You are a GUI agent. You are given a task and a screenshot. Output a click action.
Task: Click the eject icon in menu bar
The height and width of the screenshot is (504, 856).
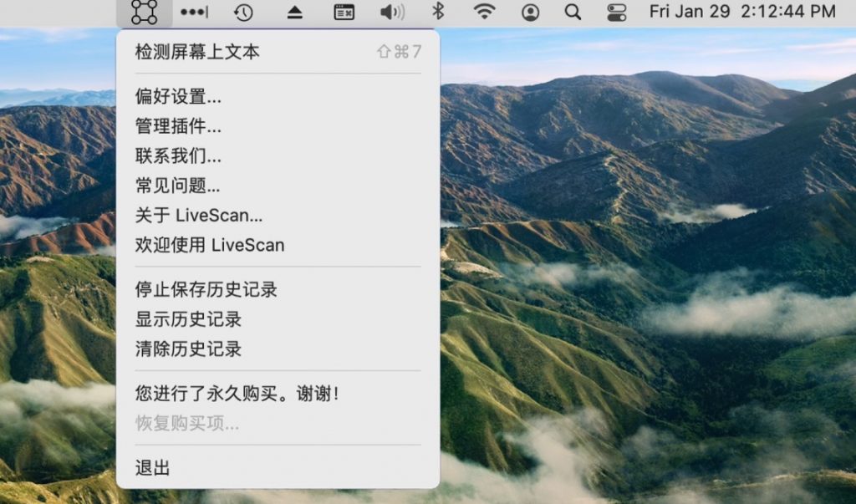point(295,13)
